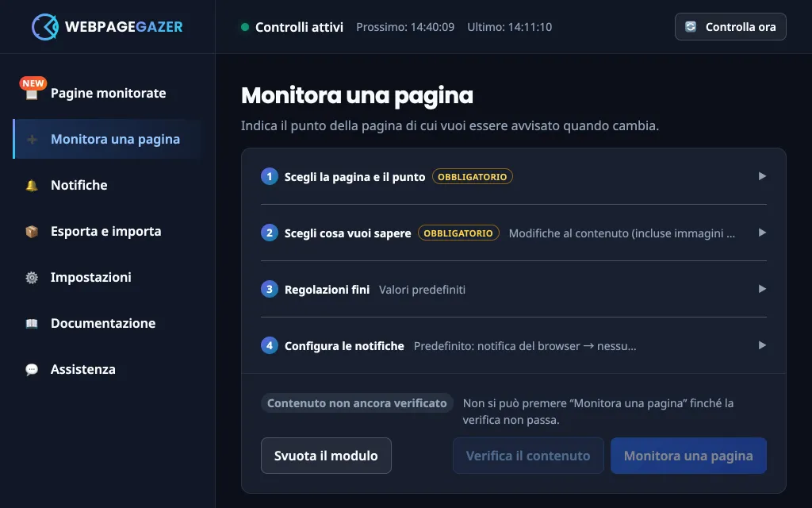Click Verifica il contenuto button
This screenshot has height=508, width=812.
(x=528, y=456)
